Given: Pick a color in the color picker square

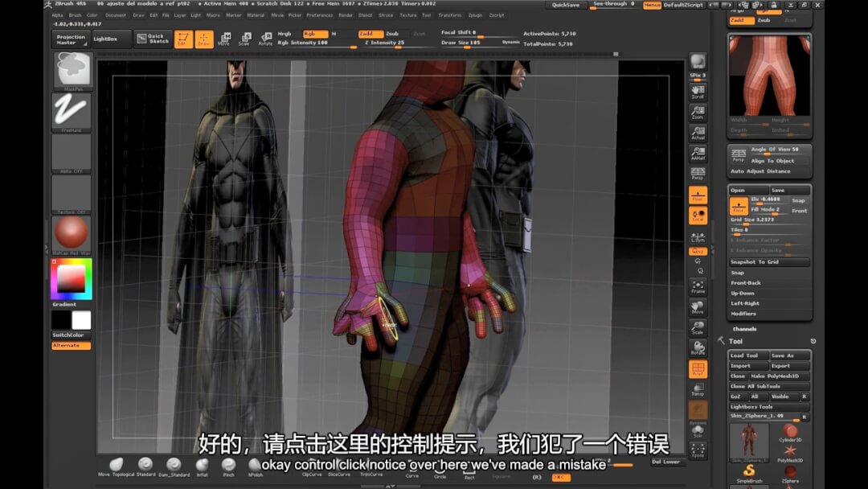Looking at the screenshot, I should tap(72, 278).
